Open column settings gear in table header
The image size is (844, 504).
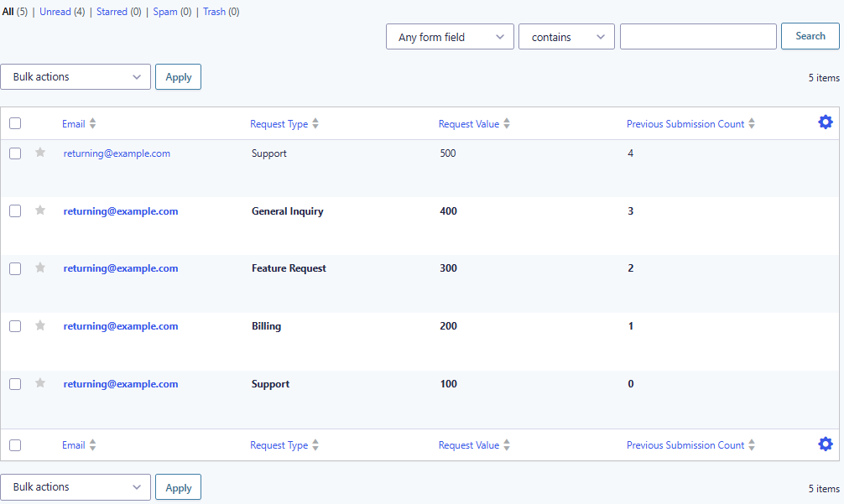(826, 122)
